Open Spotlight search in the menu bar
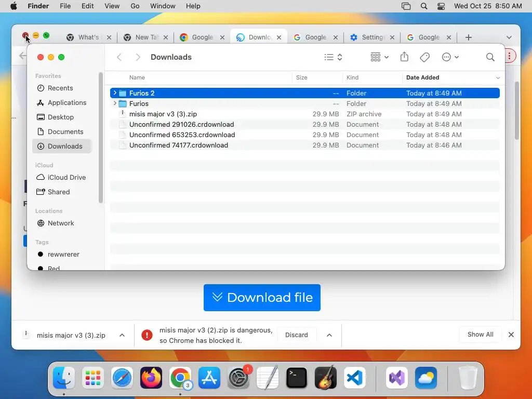Screen dimensions: 532x399 (x=424, y=6)
